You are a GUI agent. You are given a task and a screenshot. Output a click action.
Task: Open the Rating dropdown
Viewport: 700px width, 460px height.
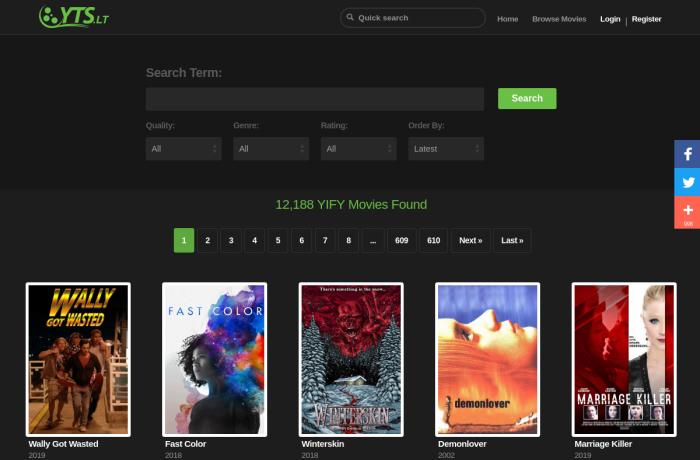[x=358, y=149]
